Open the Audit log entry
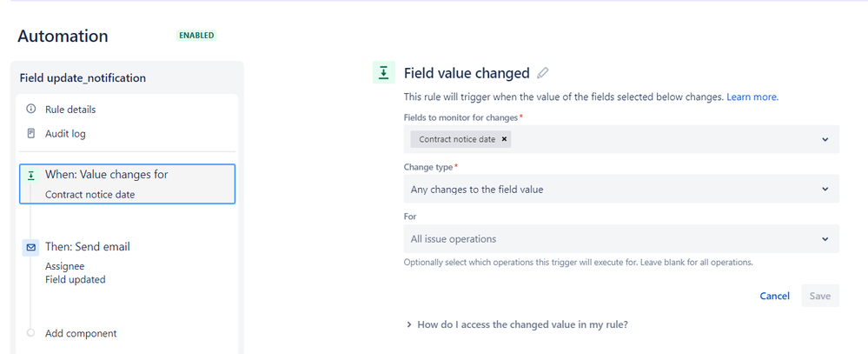Image resolution: width=868 pixels, height=354 pixels. tap(65, 134)
